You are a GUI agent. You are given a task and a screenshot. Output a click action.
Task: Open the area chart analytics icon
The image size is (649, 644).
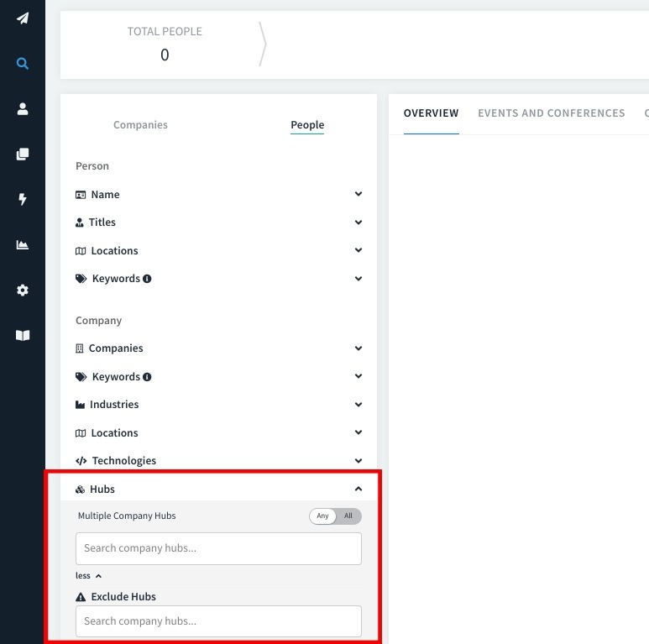[x=23, y=244]
